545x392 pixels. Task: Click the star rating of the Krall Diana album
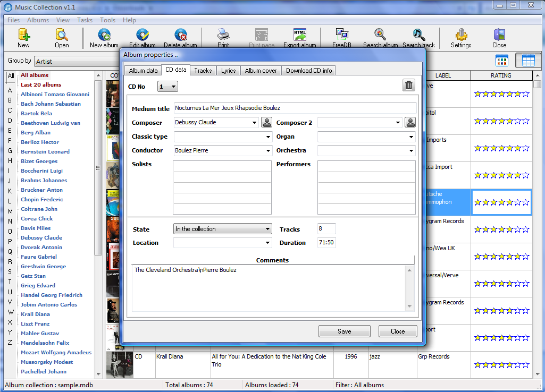click(x=501, y=364)
